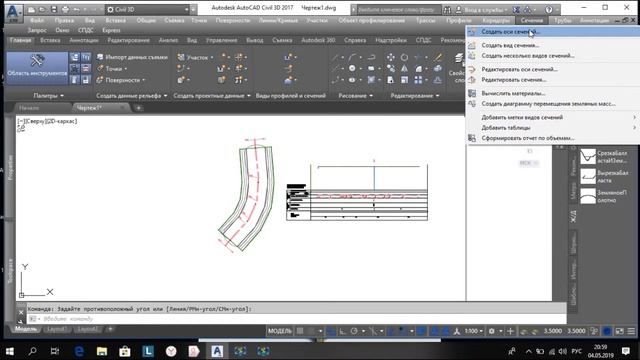
Task: Click the workspace switching gear icon
Action: coord(492,331)
